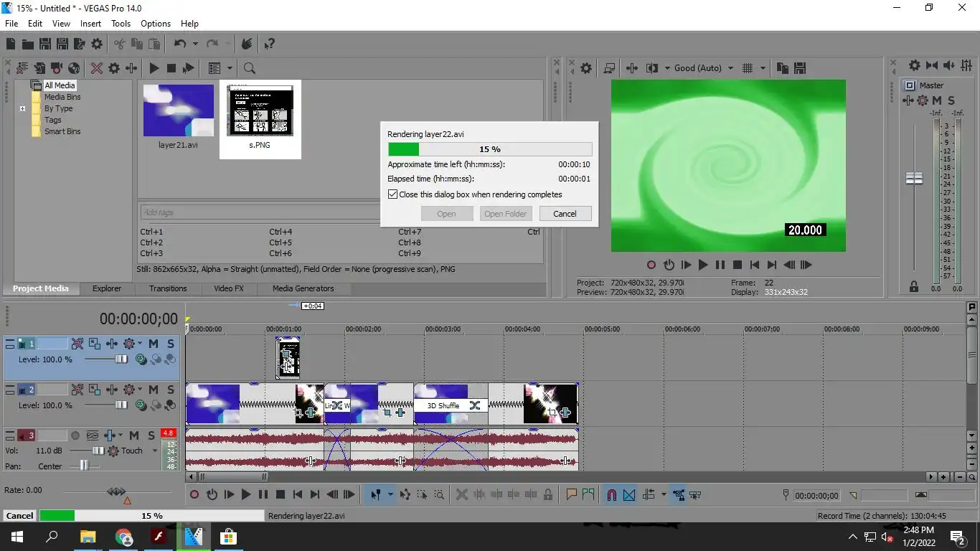Click the Preview on External Monitor icon

pyautogui.click(x=609, y=68)
